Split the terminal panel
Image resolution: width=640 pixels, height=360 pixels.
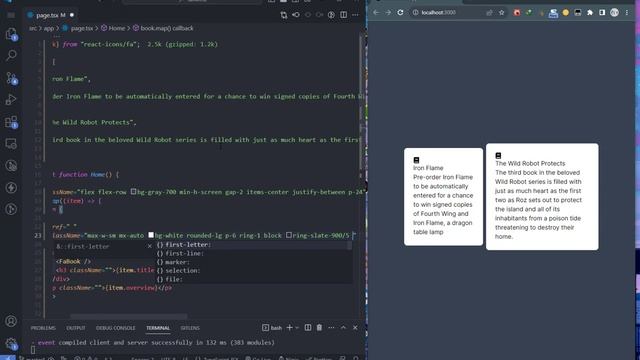(x=308, y=327)
